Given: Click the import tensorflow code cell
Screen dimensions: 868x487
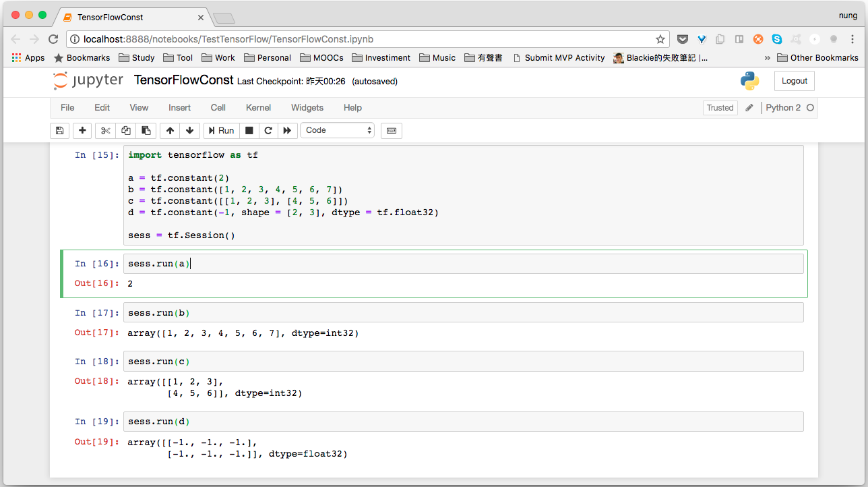Looking at the screenshot, I should 464,195.
